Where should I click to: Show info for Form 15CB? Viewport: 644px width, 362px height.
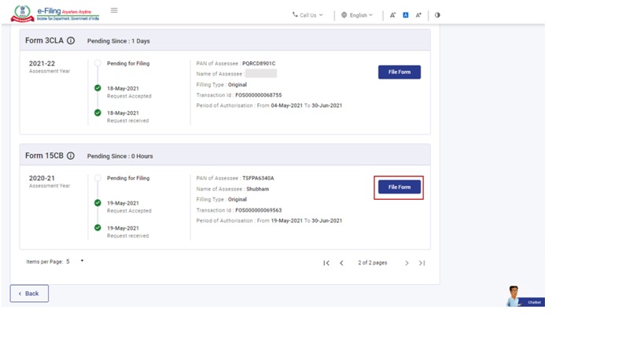(x=71, y=156)
